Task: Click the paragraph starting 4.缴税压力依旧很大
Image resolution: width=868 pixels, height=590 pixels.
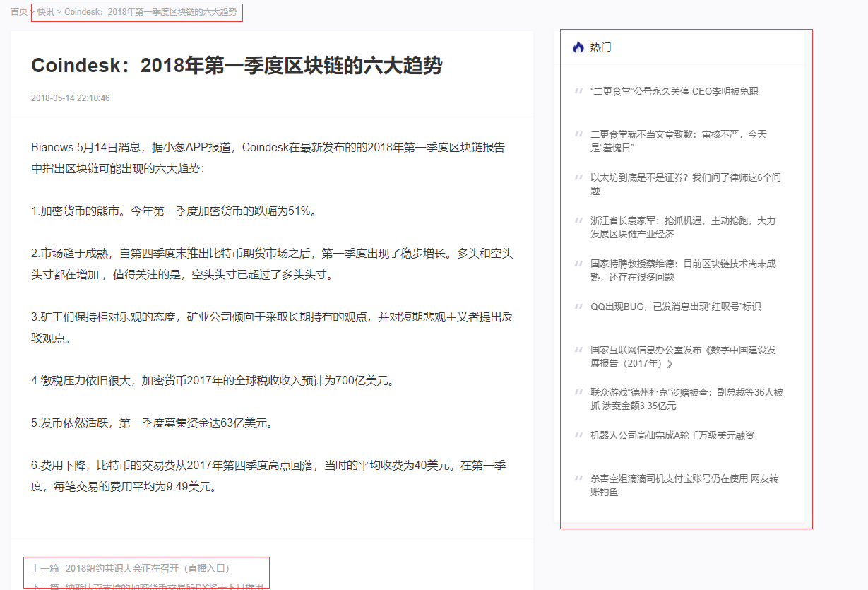Action: coord(213,381)
